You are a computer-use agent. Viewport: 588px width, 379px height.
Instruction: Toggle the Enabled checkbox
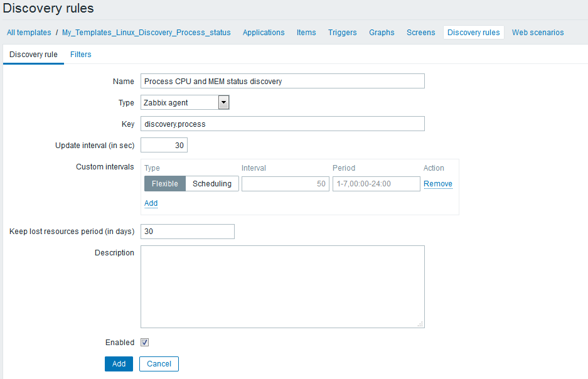(x=144, y=342)
